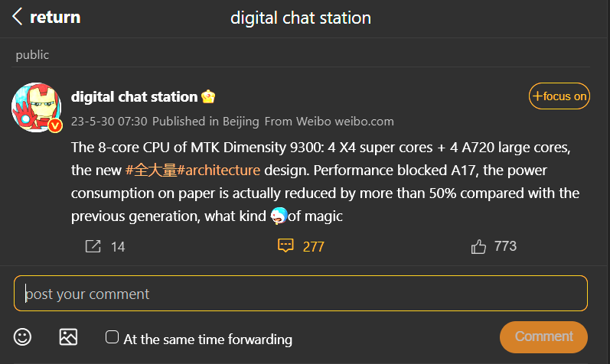Open the emoji picker smiley icon

coord(23,336)
